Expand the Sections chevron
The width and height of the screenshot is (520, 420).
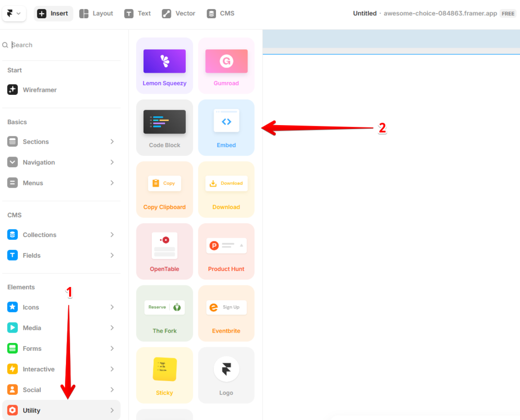(112, 142)
